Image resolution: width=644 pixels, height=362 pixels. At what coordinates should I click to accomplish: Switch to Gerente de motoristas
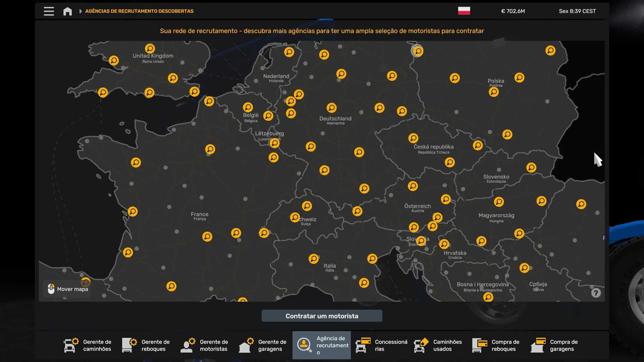pyautogui.click(x=205, y=345)
